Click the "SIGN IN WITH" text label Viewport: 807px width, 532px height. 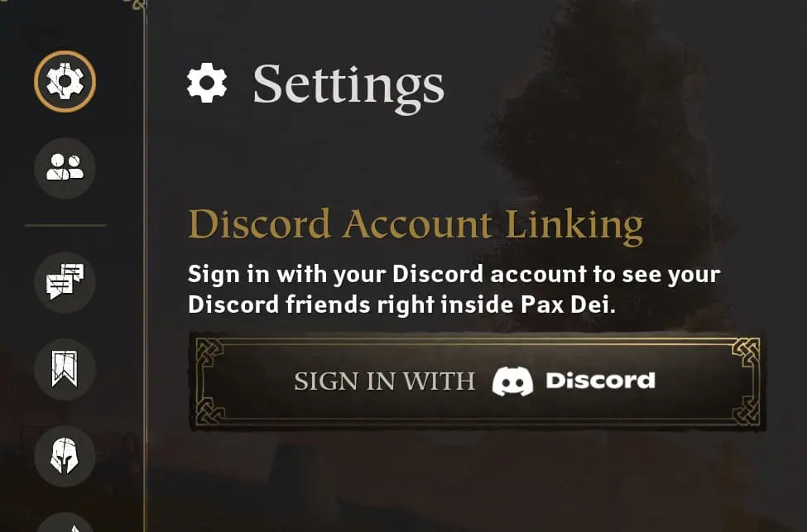[384, 381]
